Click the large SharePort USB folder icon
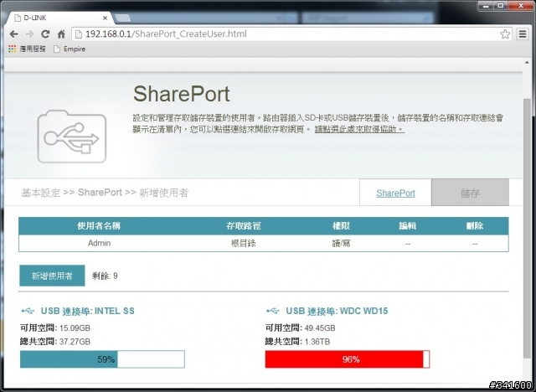This screenshot has height=392, width=536. [x=72, y=136]
